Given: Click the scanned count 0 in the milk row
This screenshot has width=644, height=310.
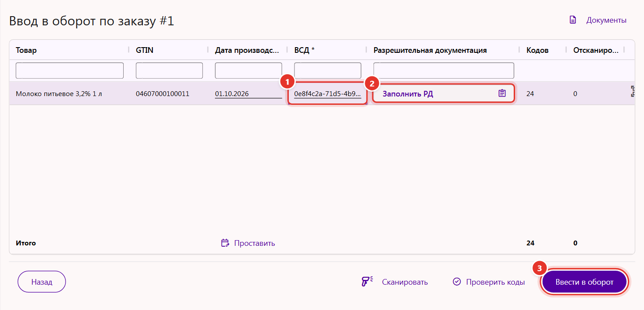Looking at the screenshot, I should [x=575, y=93].
